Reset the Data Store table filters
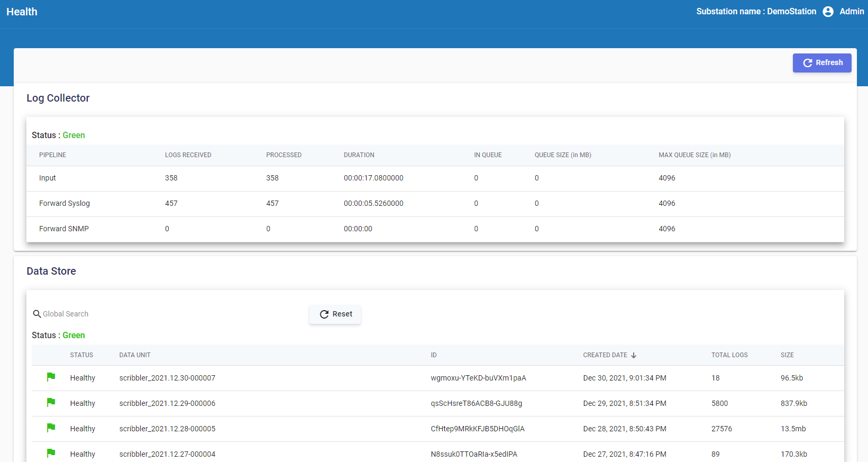Screen dimensions: 868x462 335,314
